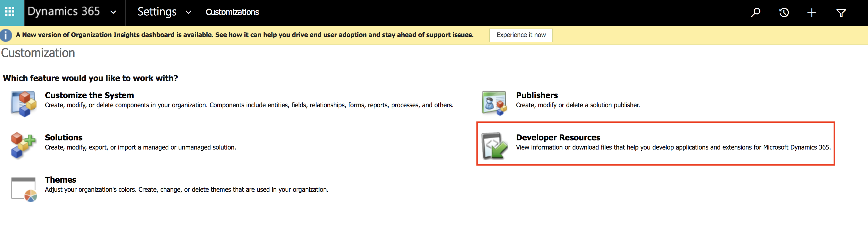Click the Publishers description text
Viewport: 868px width, 226px height.
577,105
